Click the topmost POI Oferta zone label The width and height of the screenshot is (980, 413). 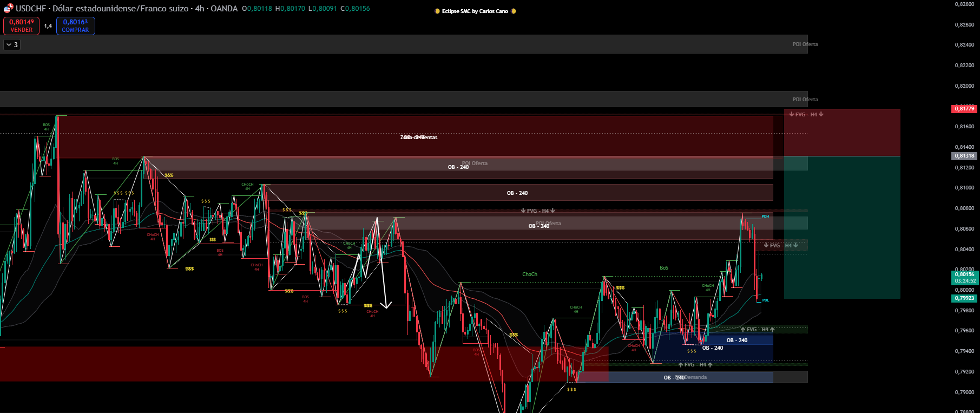pyautogui.click(x=805, y=44)
